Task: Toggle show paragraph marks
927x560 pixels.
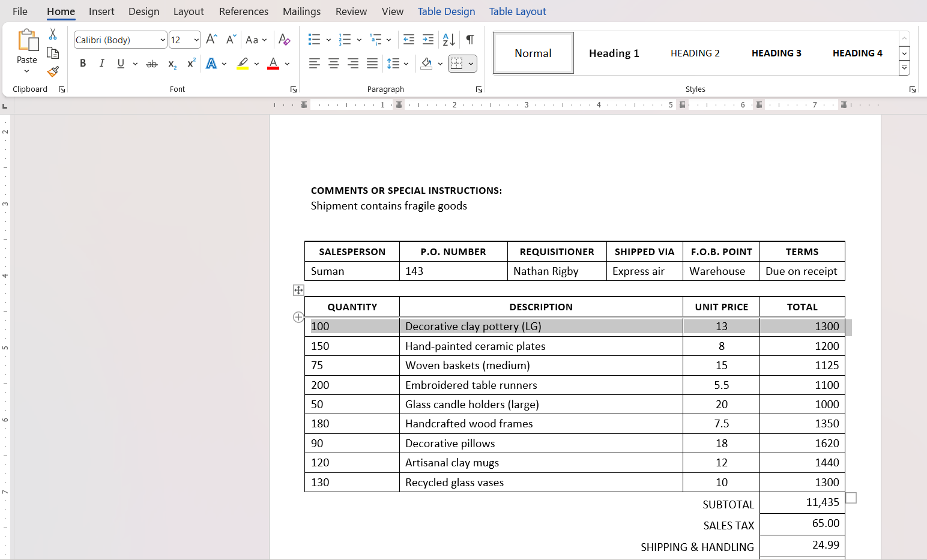Action: (x=470, y=40)
